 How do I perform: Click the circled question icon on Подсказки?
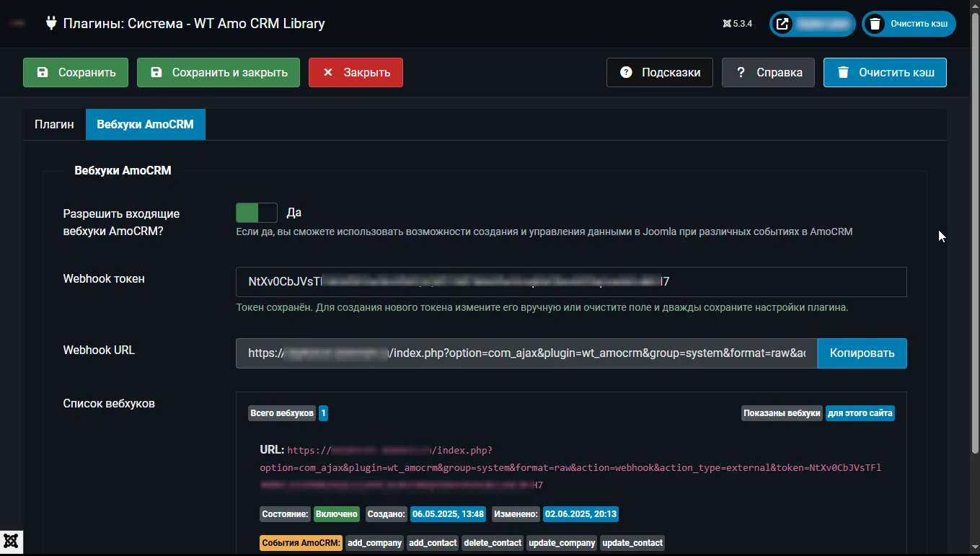pos(626,73)
